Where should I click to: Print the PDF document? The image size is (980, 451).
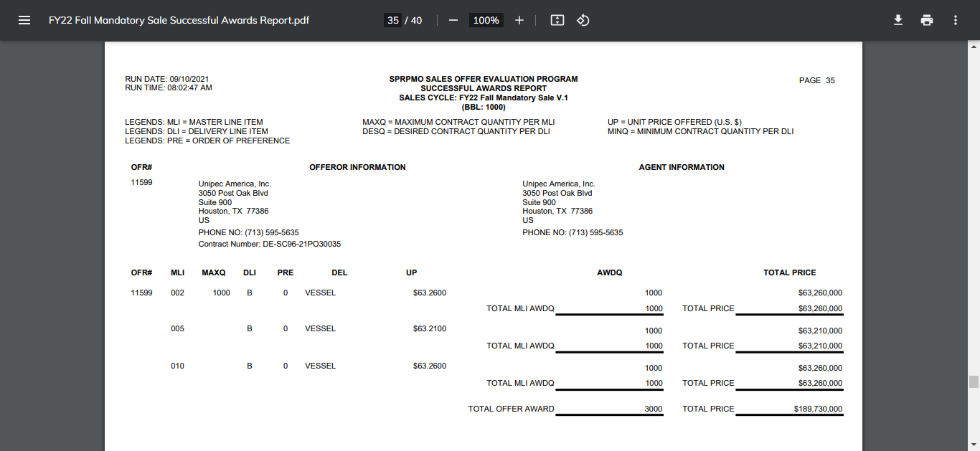coord(927,20)
